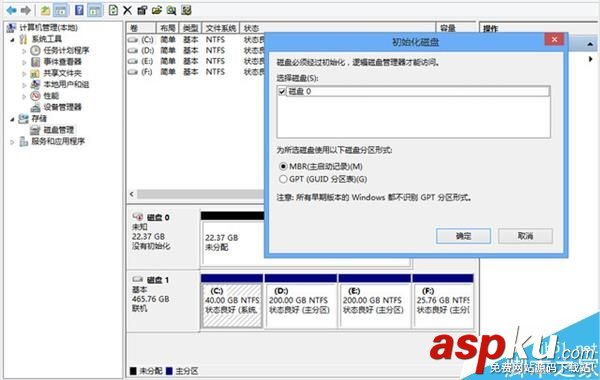Click the black X delete icon in toolbar
Image resolution: width=600 pixels, height=380 pixels.
tap(127, 10)
